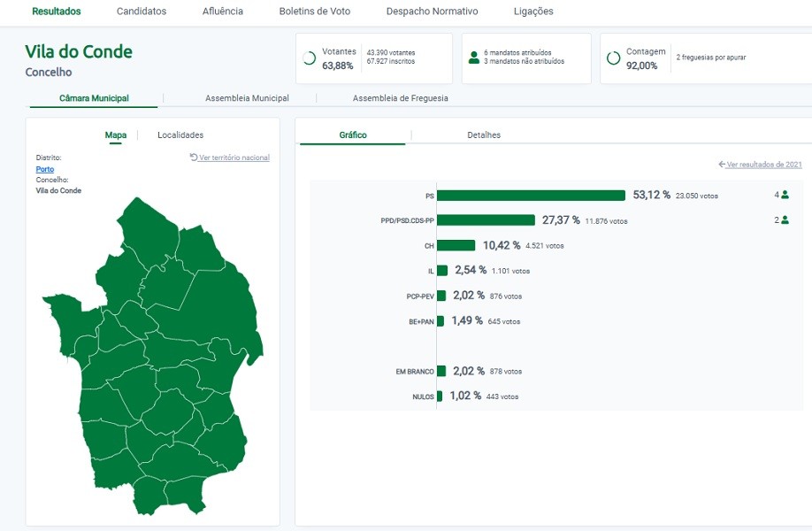Go to the Afluência page
Screen dimensions: 812x531
(222, 12)
